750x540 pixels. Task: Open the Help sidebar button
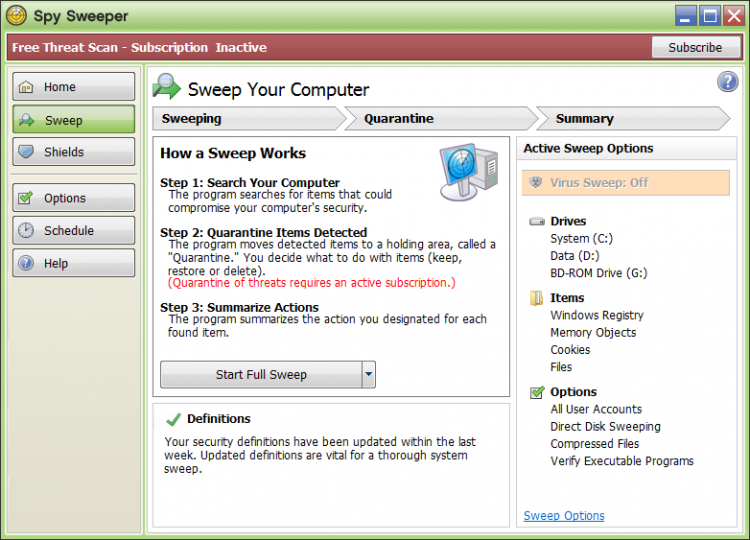[74, 263]
